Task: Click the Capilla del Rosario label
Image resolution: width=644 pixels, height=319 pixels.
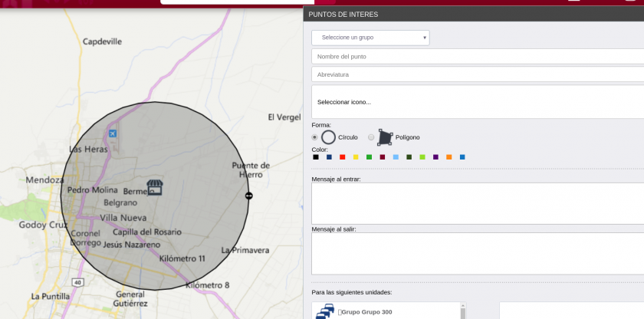Action: click(x=147, y=232)
